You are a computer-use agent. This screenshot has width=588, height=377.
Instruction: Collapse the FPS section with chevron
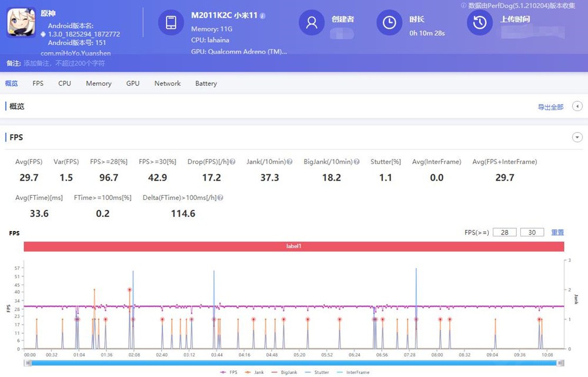point(577,137)
